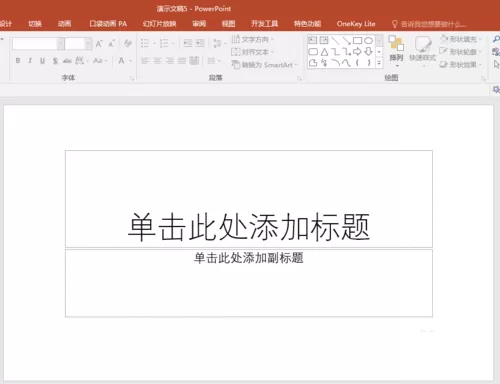Click Decrease Font Size icon
Screen dimensions: 500x384
pos(111,44)
